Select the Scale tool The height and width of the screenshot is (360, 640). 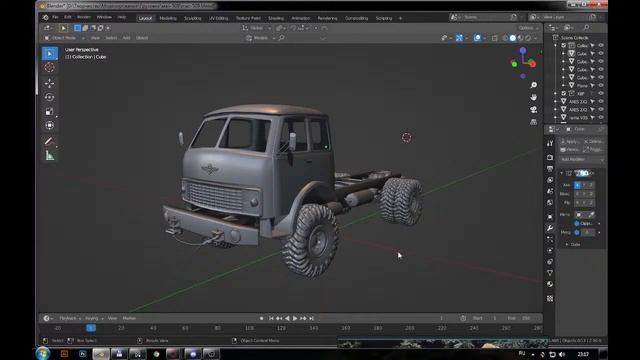pos(49,111)
